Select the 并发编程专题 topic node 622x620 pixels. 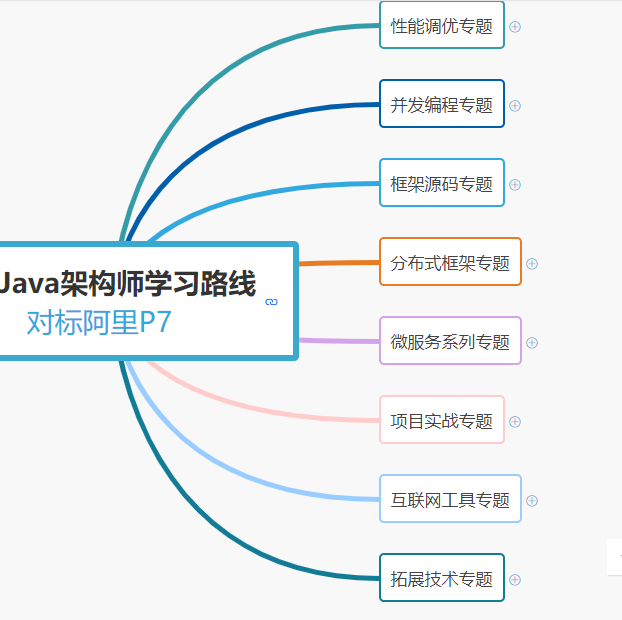[x=442, y=104]
